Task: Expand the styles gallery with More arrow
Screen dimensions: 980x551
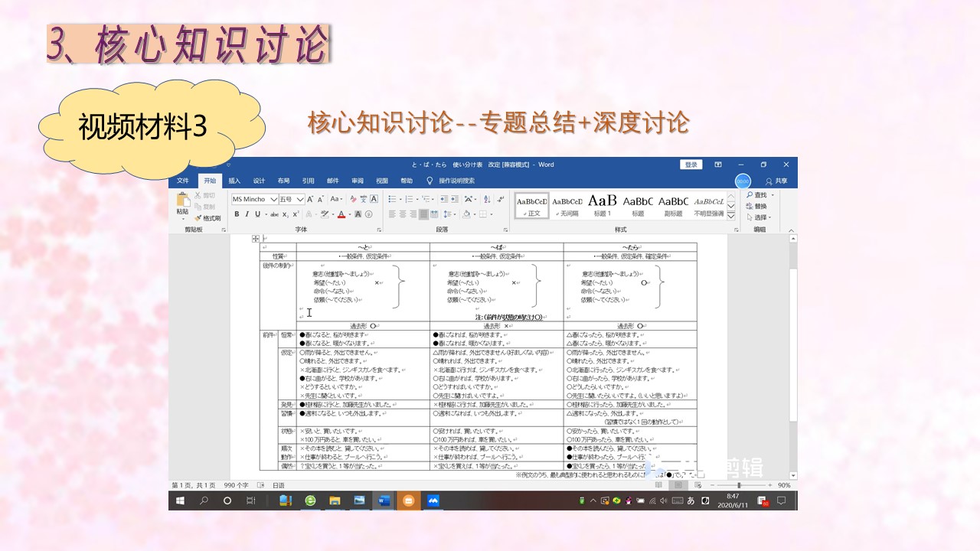Action: 730,214
